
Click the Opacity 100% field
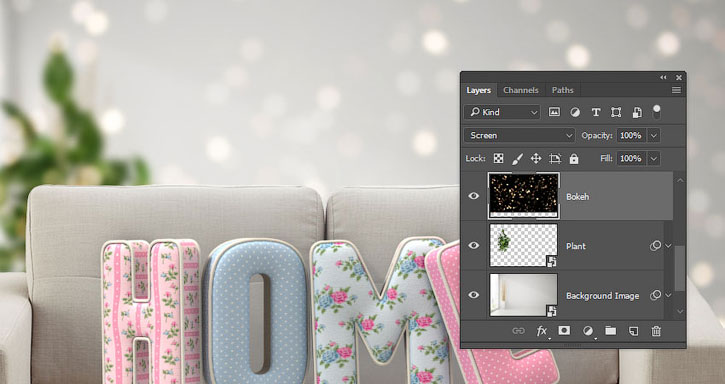click(631, 136)
